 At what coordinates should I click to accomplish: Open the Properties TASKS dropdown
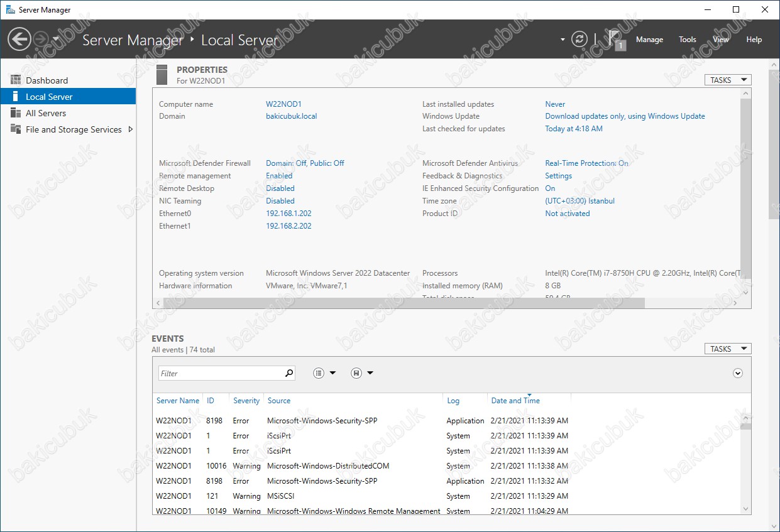click(x=728, y=80)
